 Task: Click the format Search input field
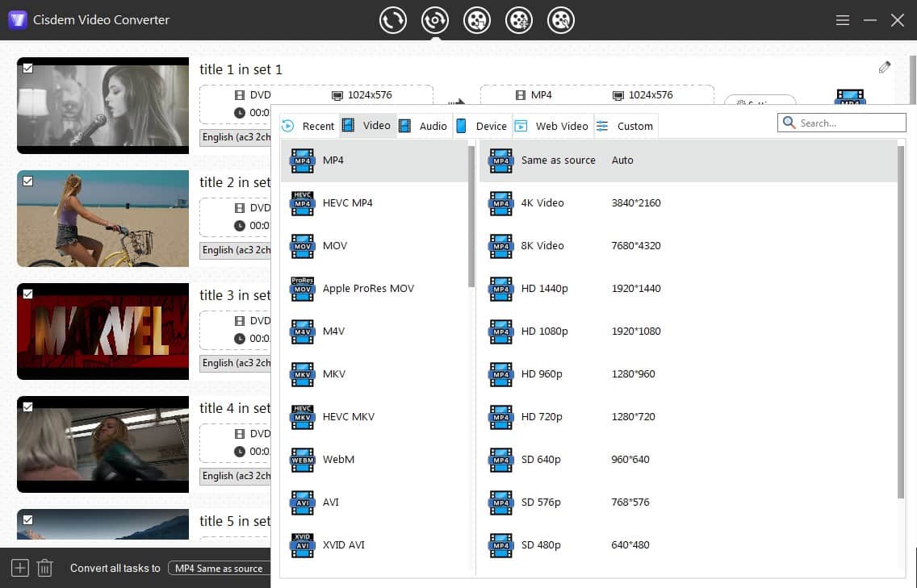(849, 123)
